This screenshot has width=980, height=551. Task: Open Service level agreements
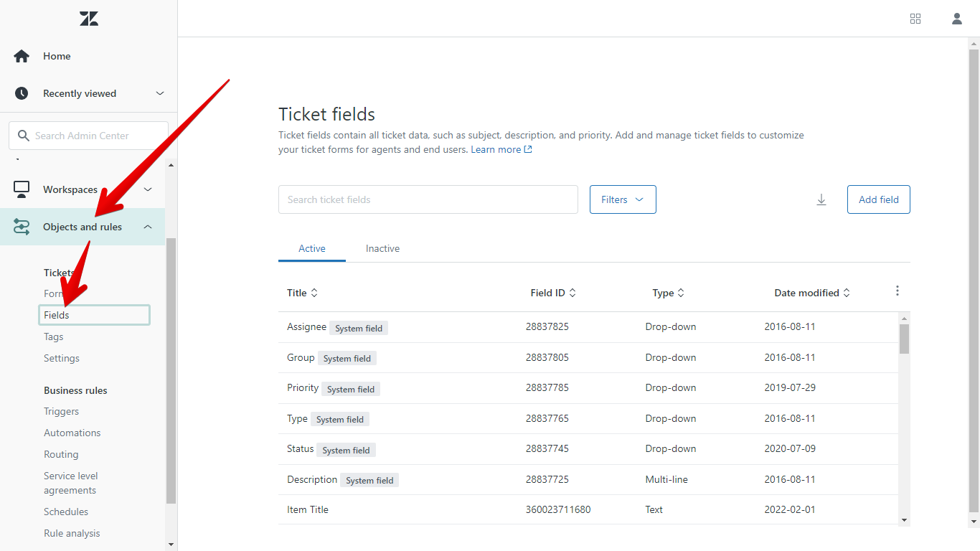coord(71,483)
